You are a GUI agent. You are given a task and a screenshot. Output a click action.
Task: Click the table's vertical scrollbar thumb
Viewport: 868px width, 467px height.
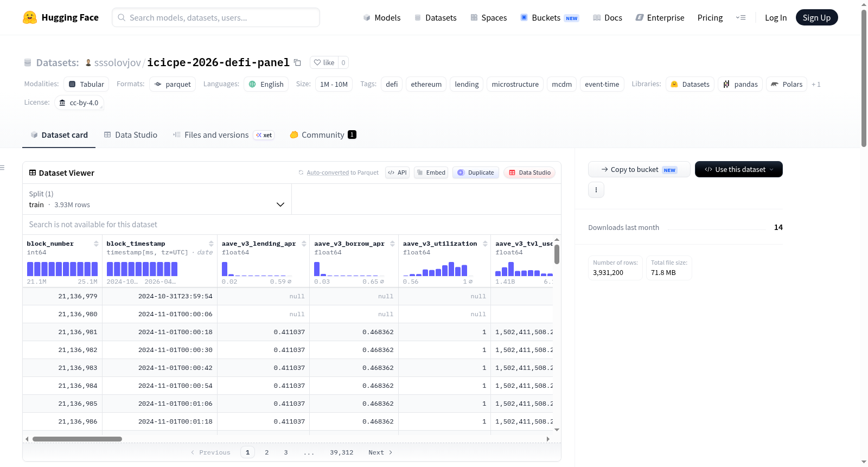pos(557,254)
